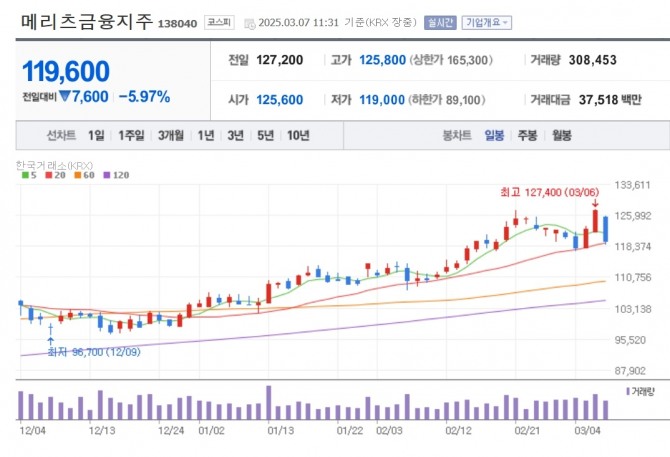Switch to 주봉 weekly candle chart
Image resolution: width=670 pixels, height=457 pixels.
pos(527,135)
